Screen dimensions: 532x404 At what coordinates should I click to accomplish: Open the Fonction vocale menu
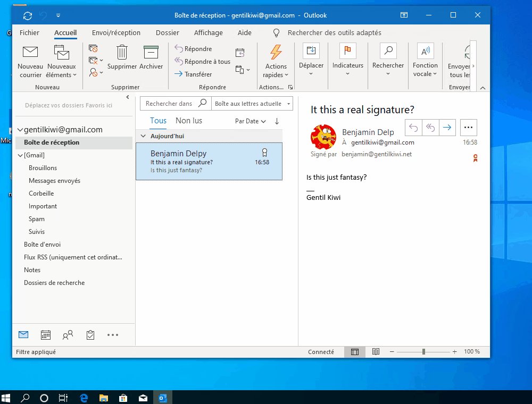[x=425, y=60]
